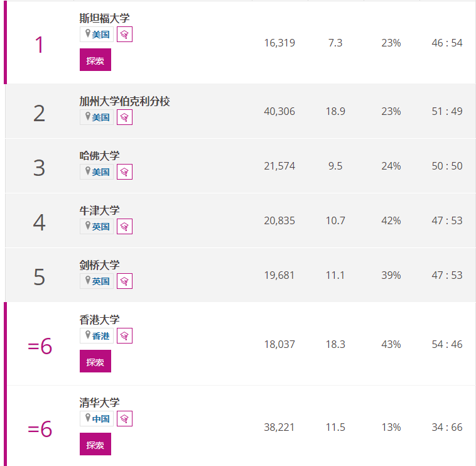Open the 哈佛大学 university link
Screen dimensions: 476x466
(x=100, y=156)
